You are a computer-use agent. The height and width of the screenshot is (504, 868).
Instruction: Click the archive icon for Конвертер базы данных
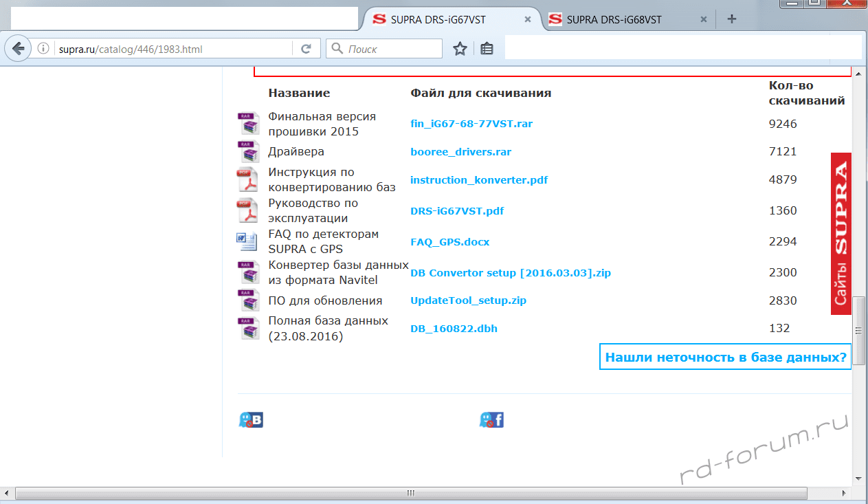click(248, 272)
